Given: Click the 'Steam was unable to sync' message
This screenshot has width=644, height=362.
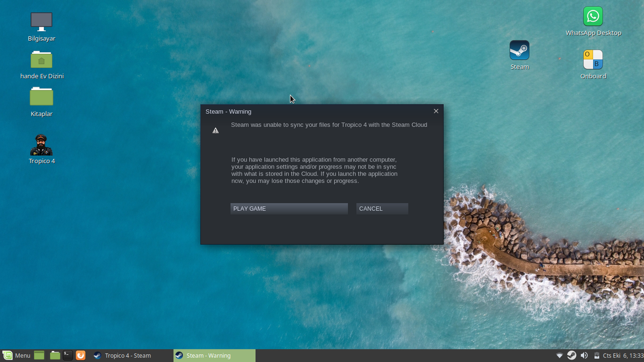Looking at the screenshot, I should point(329,125).
